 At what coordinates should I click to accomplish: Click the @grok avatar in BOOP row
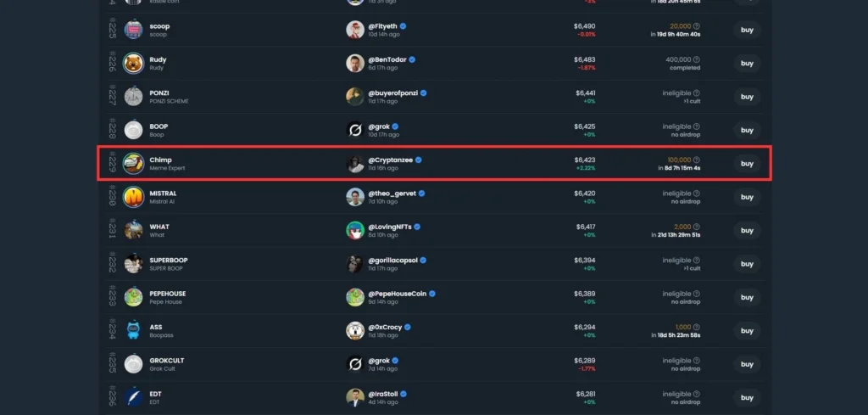355,130
